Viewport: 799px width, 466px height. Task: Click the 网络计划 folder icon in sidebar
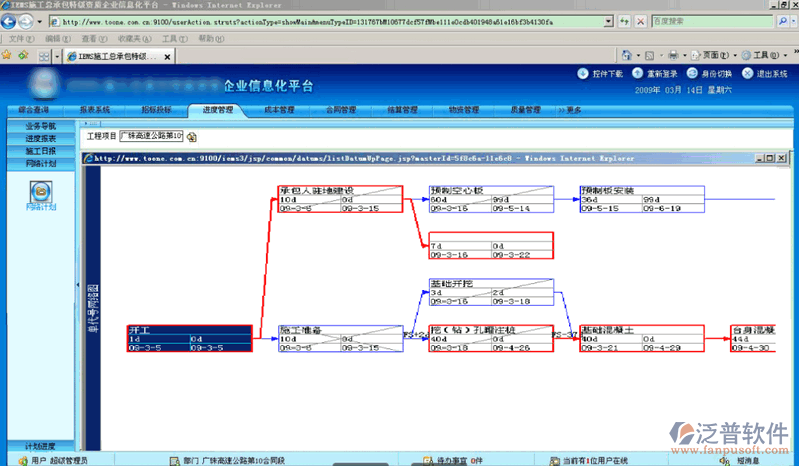tap(41, 190)
